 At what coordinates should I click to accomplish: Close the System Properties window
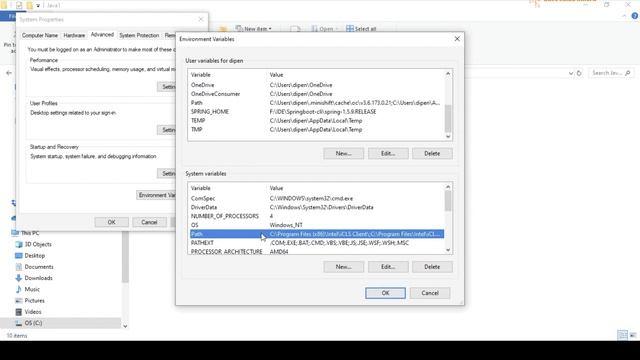pos(200,19)
